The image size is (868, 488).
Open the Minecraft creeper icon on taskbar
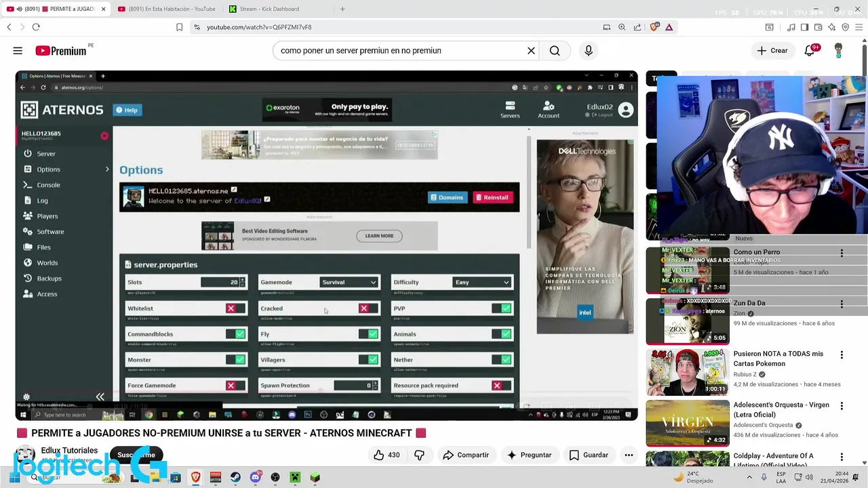point(294,477)
